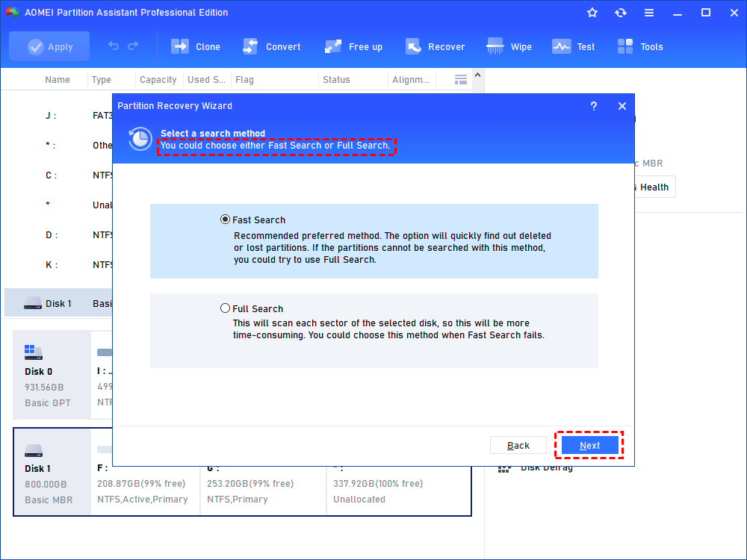
Task: Click the refresh icon in the title bar
Action: click(x=621, y=12)
